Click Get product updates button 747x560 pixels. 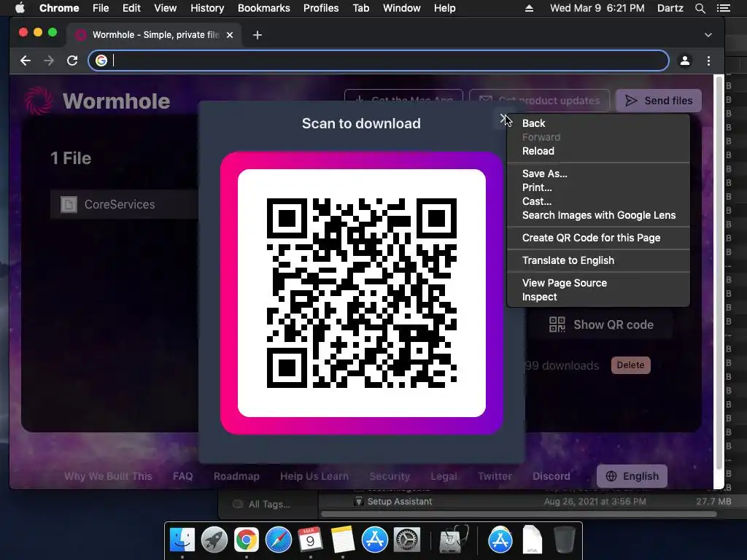pyautogui.click(x=539, y=101)
